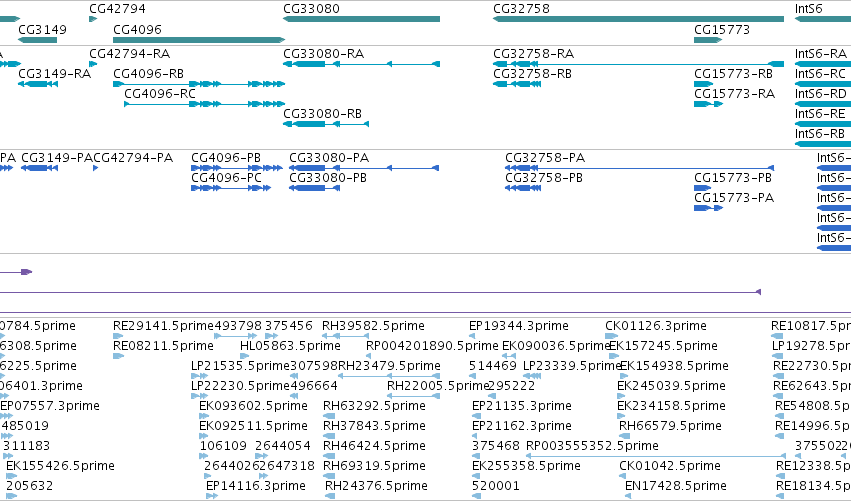Viewport: 851px width, 501px height.
Task: Click the IntS6 gene label
Action: click(808, 9)
